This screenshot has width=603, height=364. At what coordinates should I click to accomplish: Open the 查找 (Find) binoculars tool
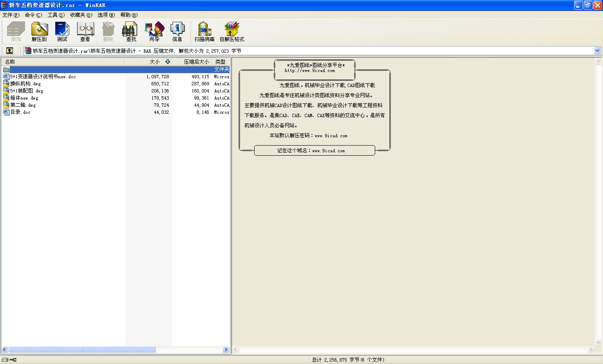click(x=131, y=31)
